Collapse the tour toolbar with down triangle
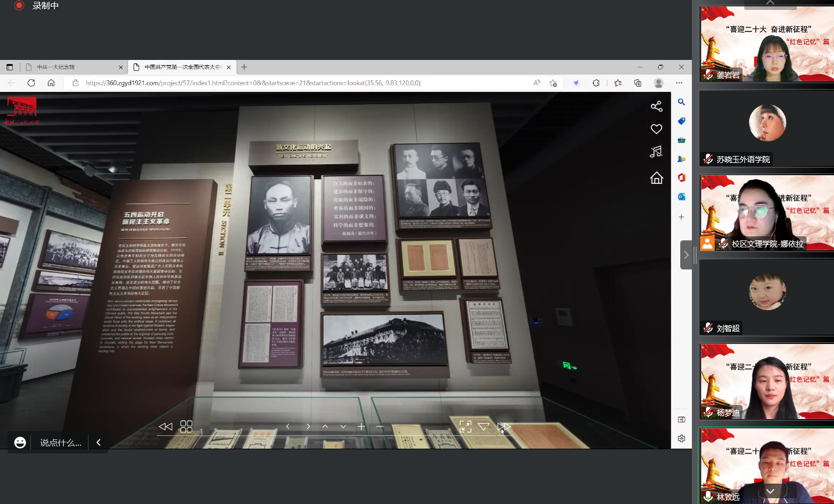This screenshot has width=834, height=504. (x=483, y=427)
